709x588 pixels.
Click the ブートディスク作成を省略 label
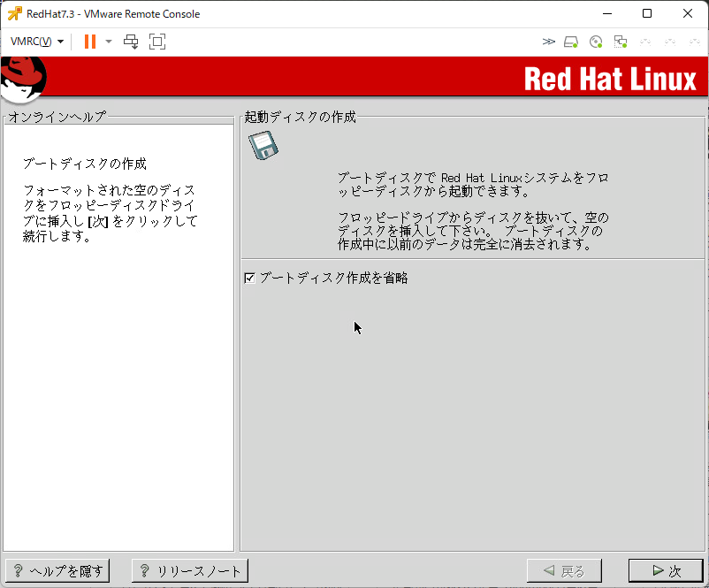point(333,279)
